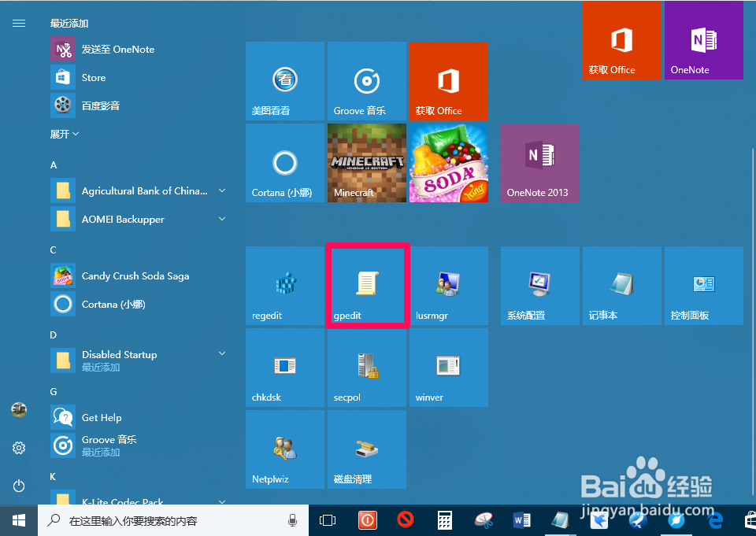Click the 最近添加 heading
This screenshot has height=536, width=756.
69,23
